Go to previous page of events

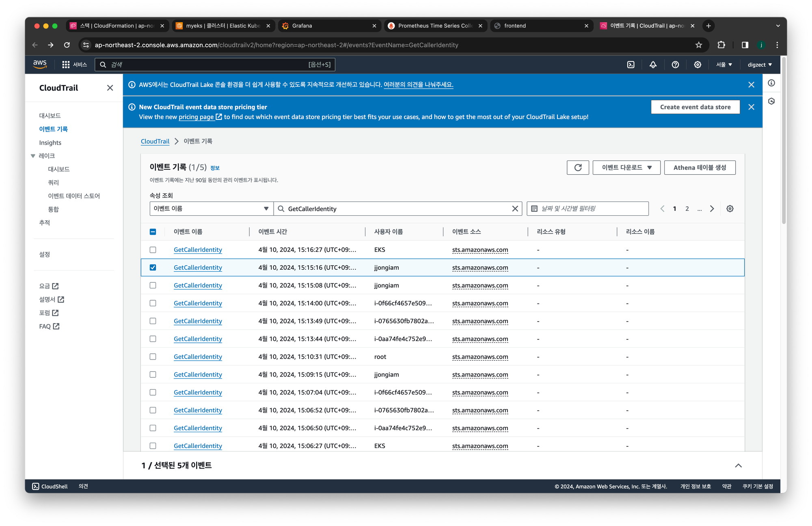[x=662, y=208]
